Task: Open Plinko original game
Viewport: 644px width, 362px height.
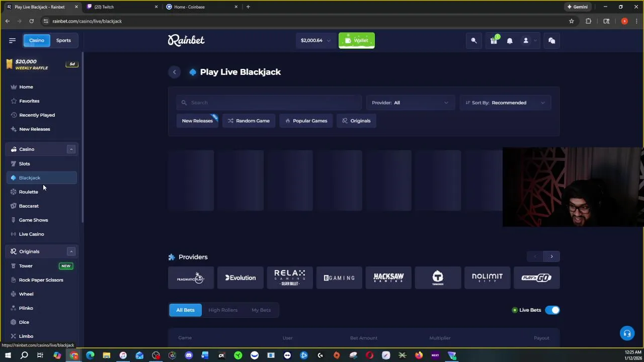Action: [x=41, y=308]
